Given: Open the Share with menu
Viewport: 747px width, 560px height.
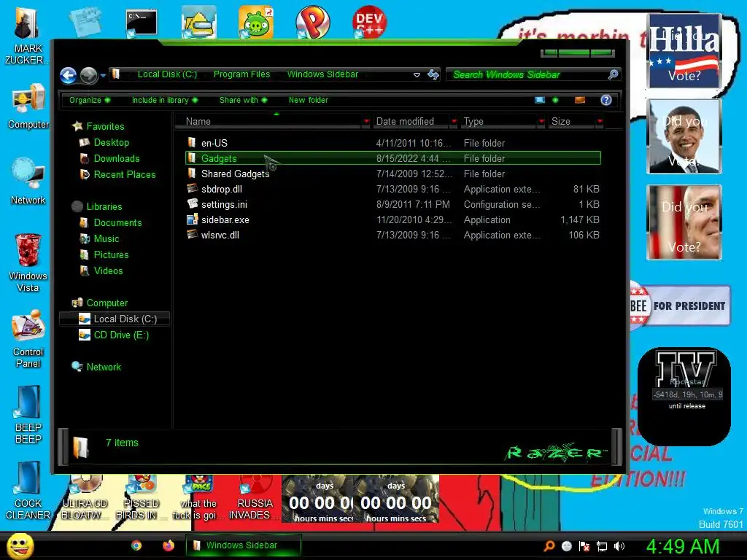Looking at the screenshot, I should coord(243,100).
